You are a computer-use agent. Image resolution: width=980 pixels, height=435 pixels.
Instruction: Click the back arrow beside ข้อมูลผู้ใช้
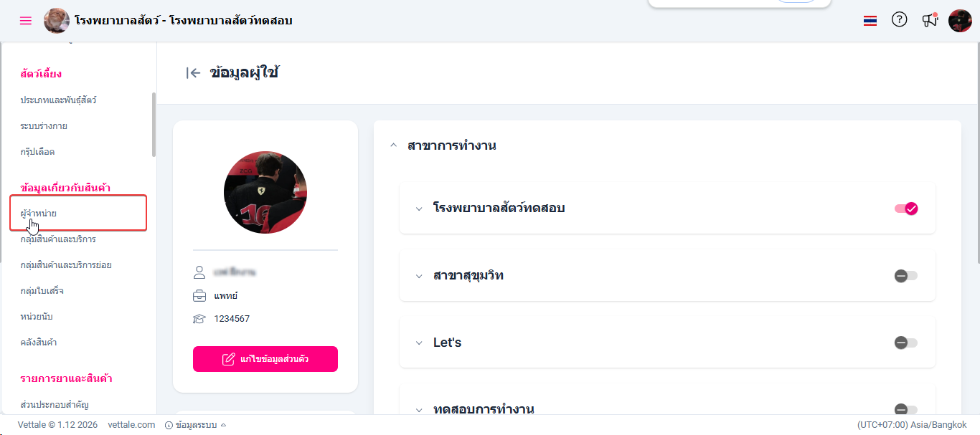tap(193, 72)
